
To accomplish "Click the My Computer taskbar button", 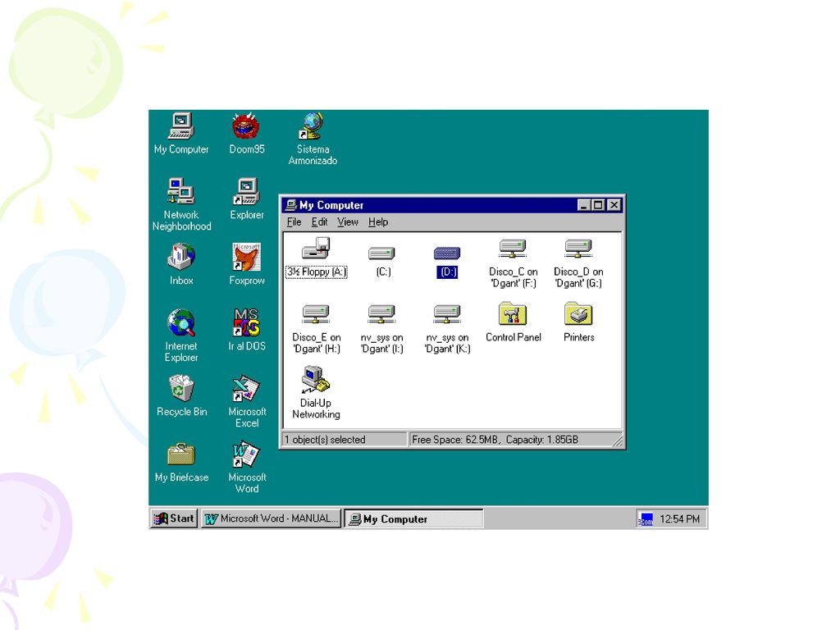I will point(413,518).
